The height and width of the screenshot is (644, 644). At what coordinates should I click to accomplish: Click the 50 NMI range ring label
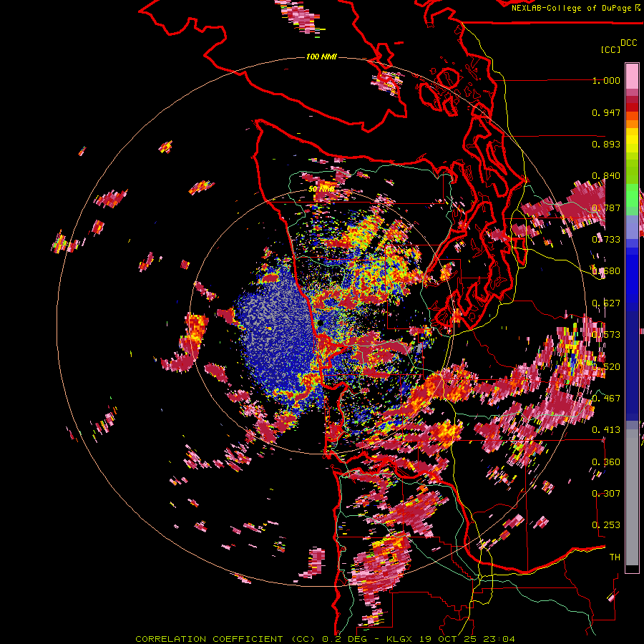[321, 190]
